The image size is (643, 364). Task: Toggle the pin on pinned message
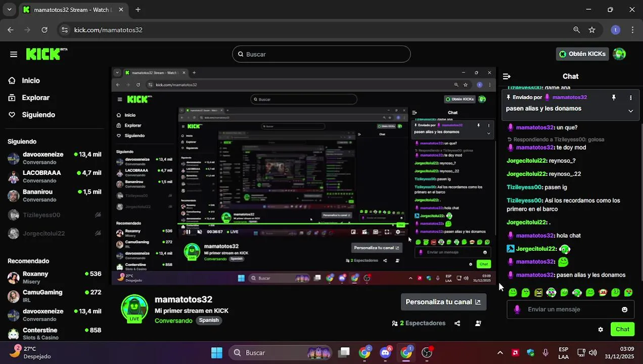[614, 98]
